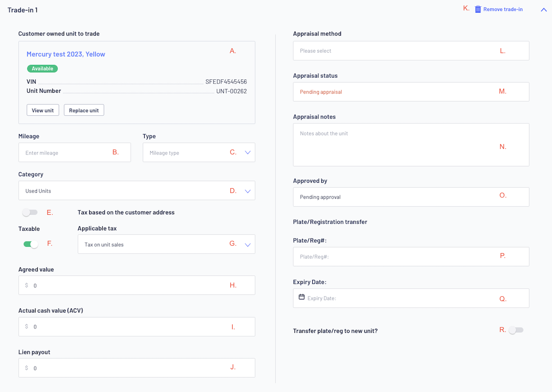The width and height of the screenshot is (552, 392).
Task: Open the Category dropdown showing Used Units
Action: click(x=137, y=191)
